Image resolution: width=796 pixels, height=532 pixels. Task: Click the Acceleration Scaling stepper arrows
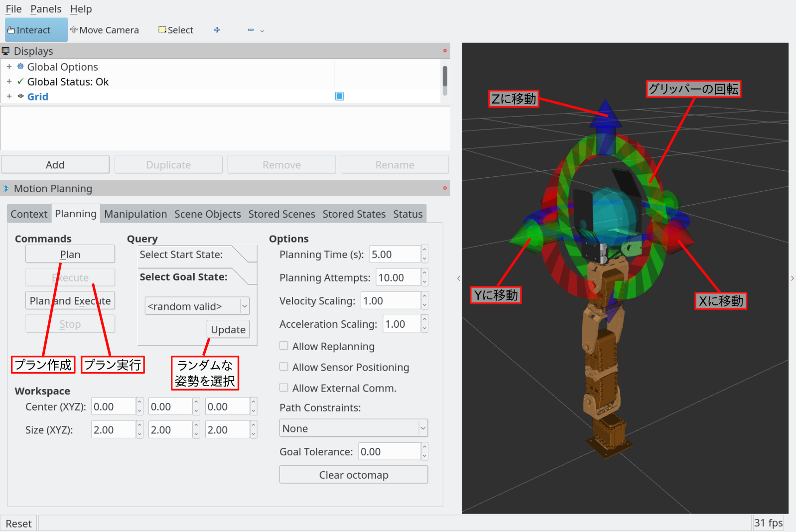424,324
